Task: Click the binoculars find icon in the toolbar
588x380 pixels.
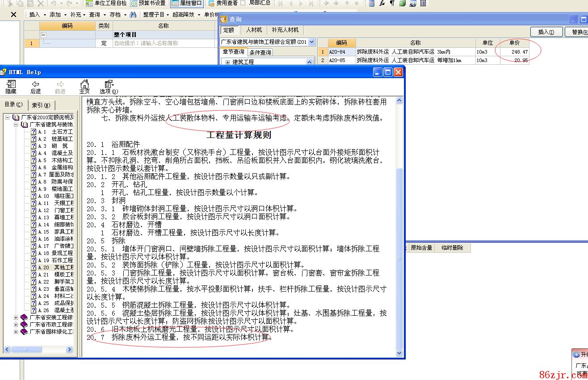Action: tap(133, 14)
